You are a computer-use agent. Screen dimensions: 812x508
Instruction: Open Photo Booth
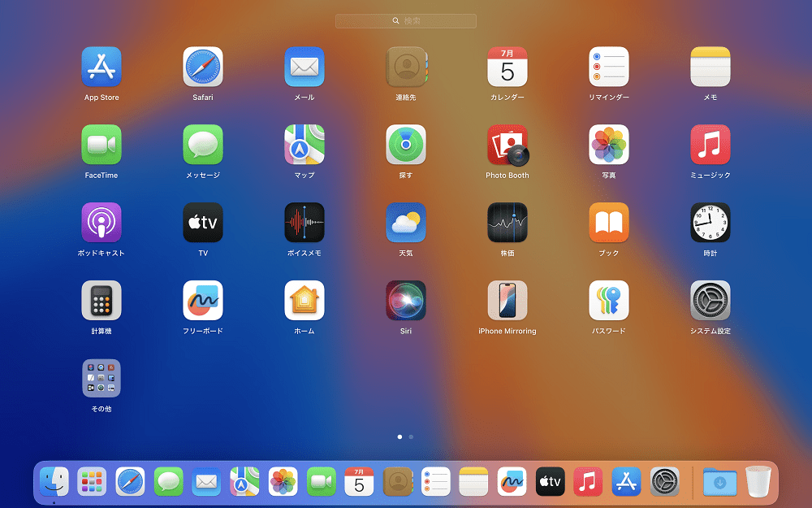point(508,145)
